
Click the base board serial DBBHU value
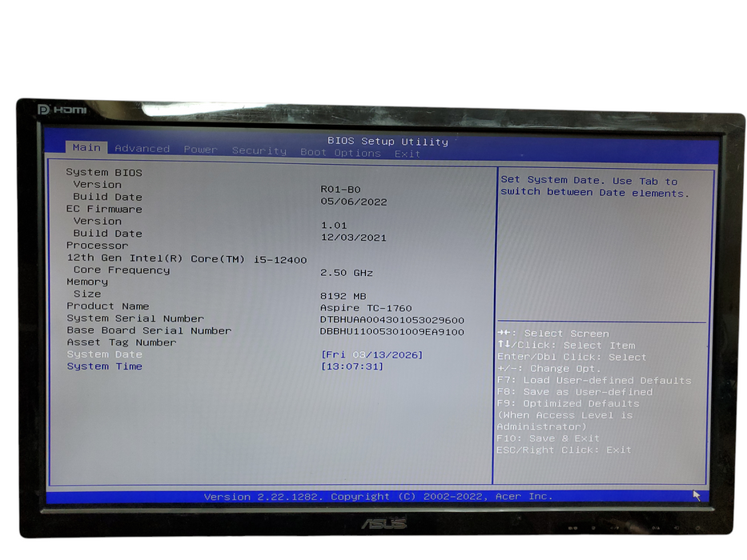pyautogui.click(x=392, y=332)
